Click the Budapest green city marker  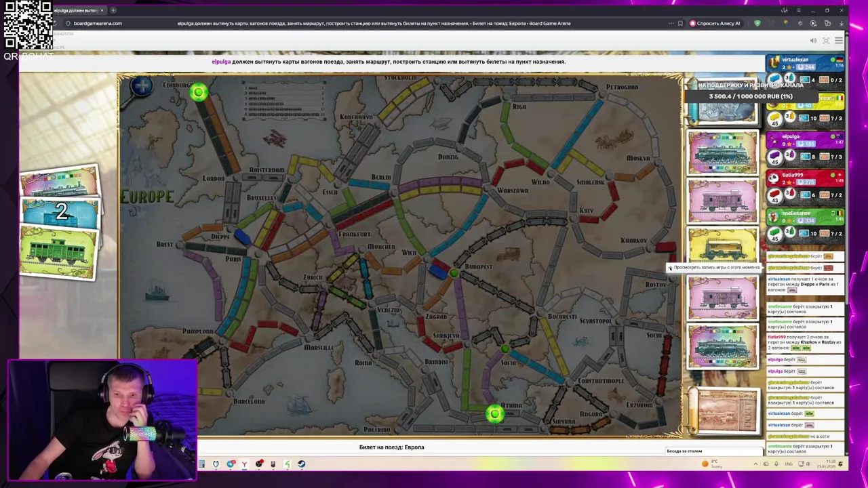tap(454, 273)
